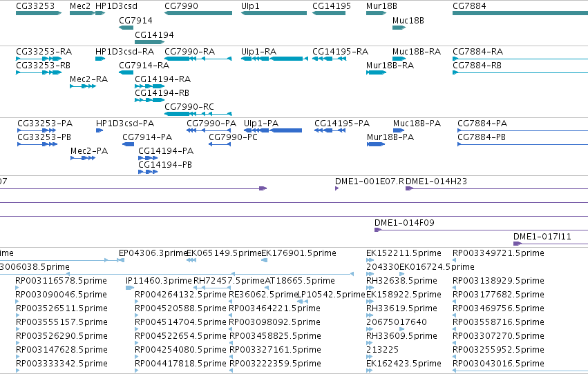Viewport: 588px width, 374px height.
Task: Click the Muc18B-PA protein feature
Action: point(399,130)
